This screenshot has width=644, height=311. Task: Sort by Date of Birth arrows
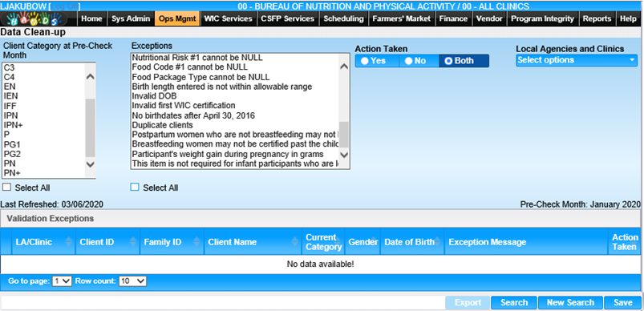438,242
